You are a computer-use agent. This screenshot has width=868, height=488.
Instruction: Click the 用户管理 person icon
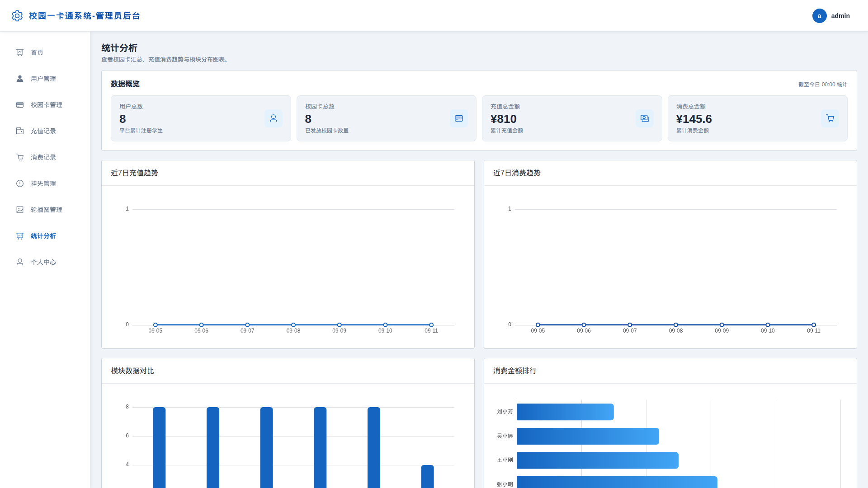20,79
